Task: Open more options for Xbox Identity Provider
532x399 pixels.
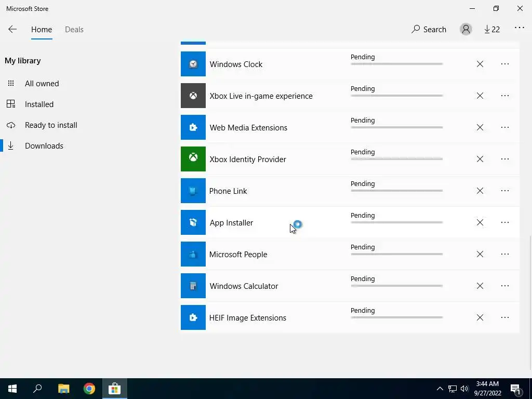Action: click(505, 159)
